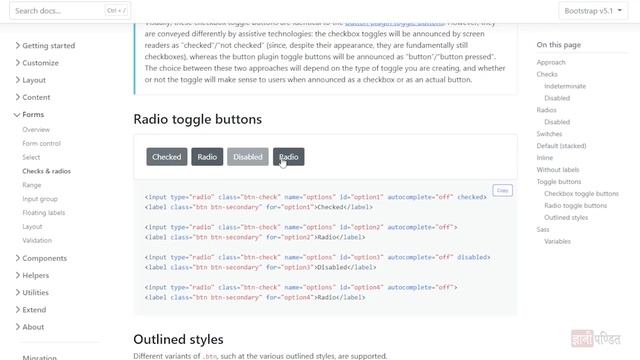
Task: Jump to Switches in page contents
Action: pos(549,134)
